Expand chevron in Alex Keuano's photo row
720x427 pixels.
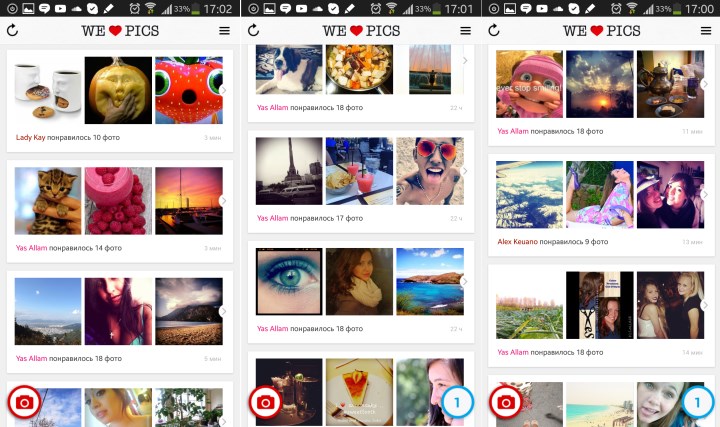click(x=705, y=195)
